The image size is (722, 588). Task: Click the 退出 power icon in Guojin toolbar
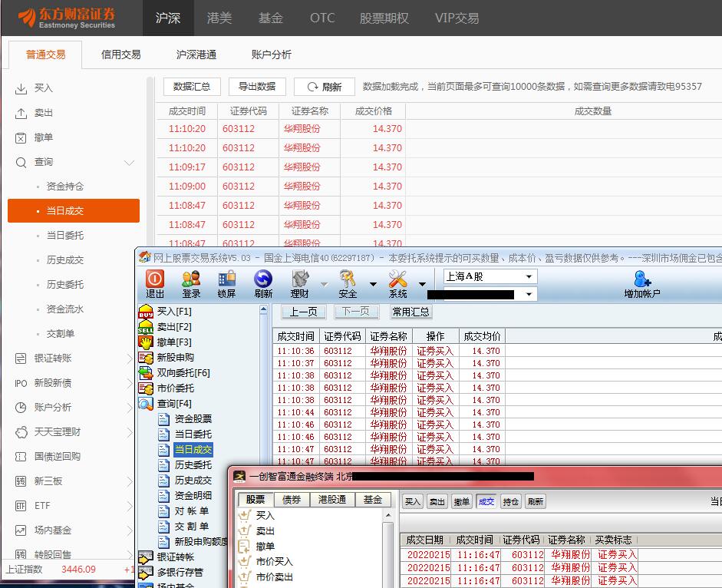(x=155, y=279)
